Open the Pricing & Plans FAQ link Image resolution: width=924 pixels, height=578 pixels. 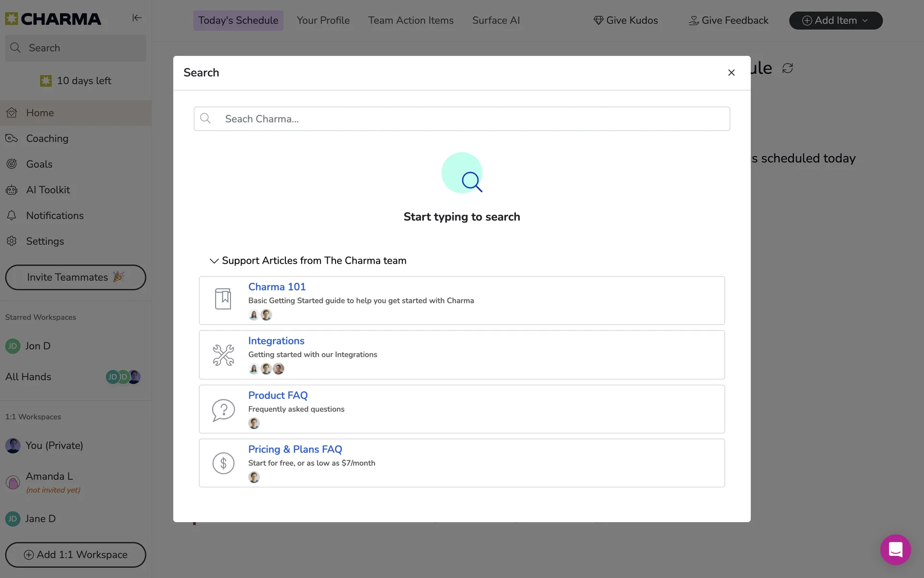(x=295, y=449)
